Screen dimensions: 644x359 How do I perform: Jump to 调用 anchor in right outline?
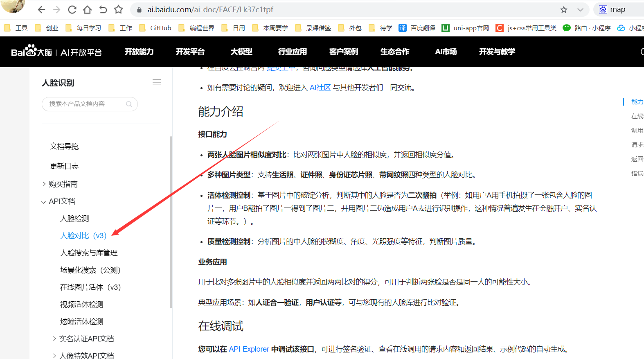(x=637, y=131)
